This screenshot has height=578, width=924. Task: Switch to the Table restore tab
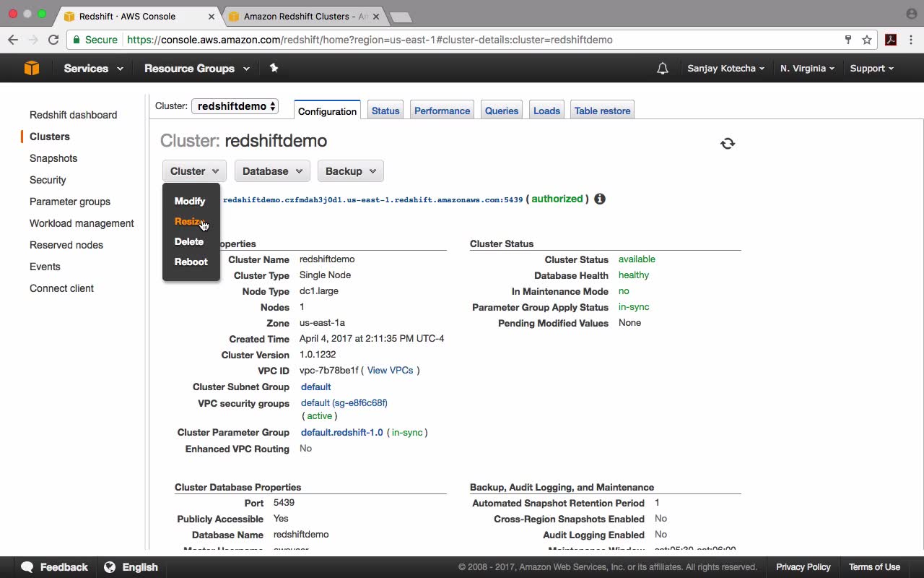[603, 111]
